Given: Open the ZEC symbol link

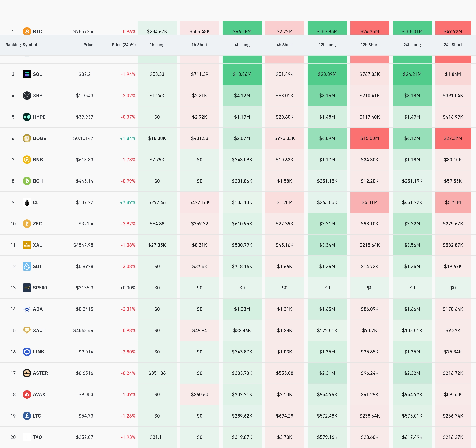Looking at the screenshot, I should pos(37,224).
